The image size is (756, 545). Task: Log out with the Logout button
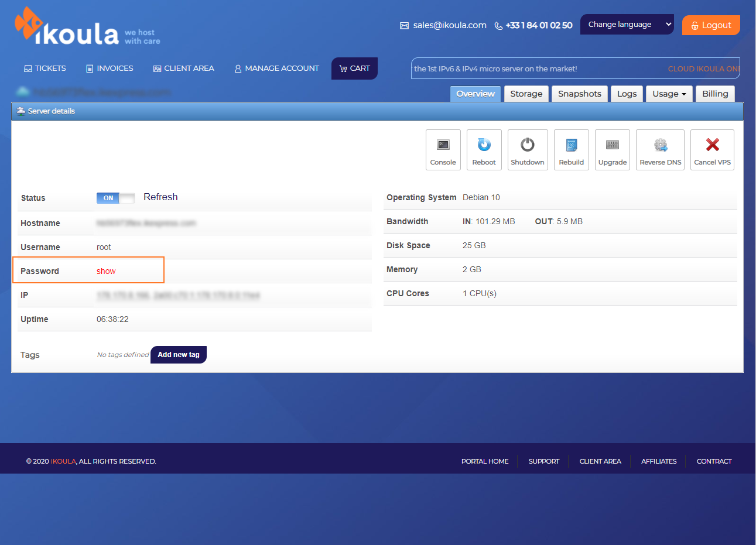711,25
